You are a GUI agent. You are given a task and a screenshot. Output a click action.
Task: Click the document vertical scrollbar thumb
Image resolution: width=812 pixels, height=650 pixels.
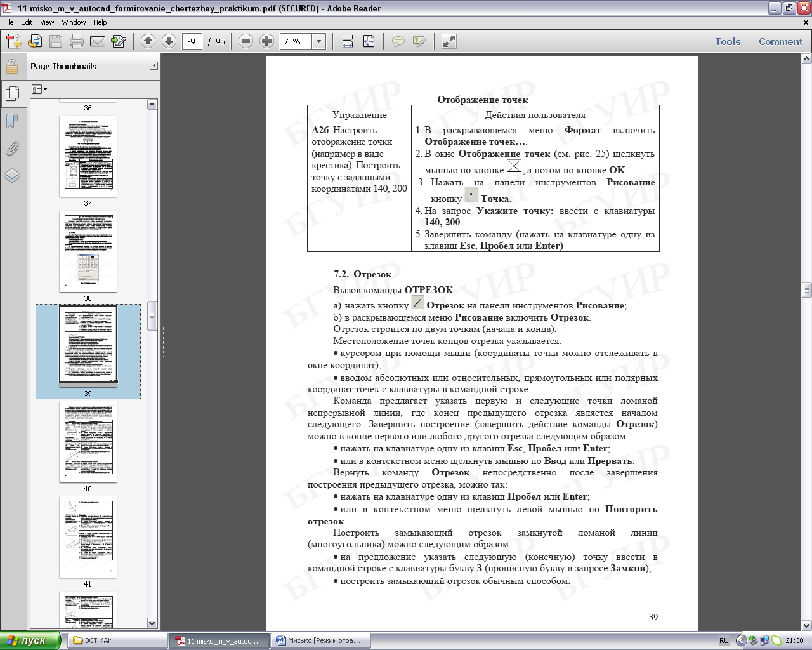[x=806, y=290]
